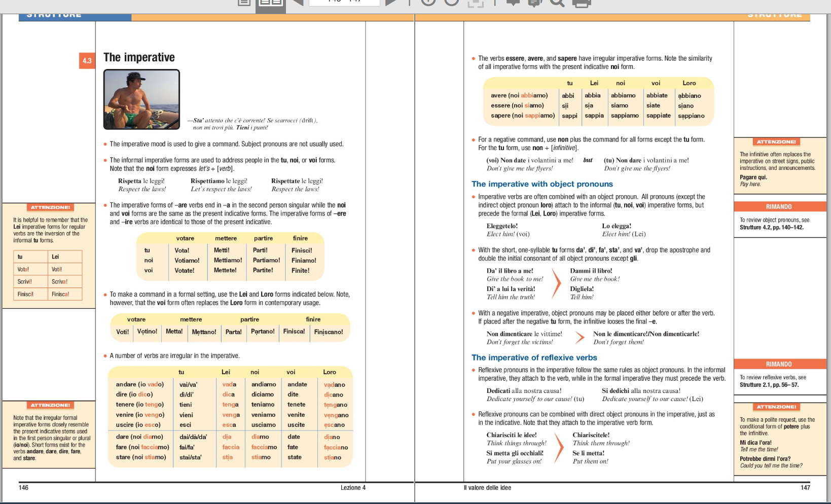This screenshot has height=504, width=831.
Task: Click the solid speech bubble note icon
Action: click(513, 3)
